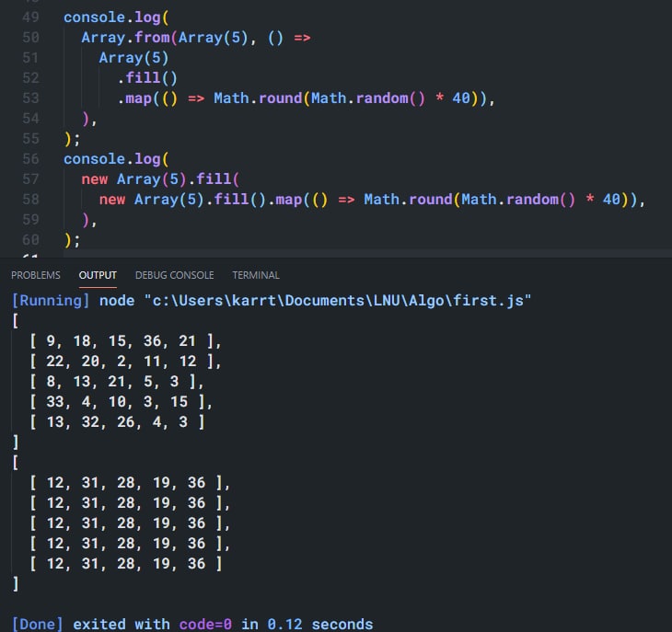
Task: Click 'Array(5)' on line 51
Action: 133,58
